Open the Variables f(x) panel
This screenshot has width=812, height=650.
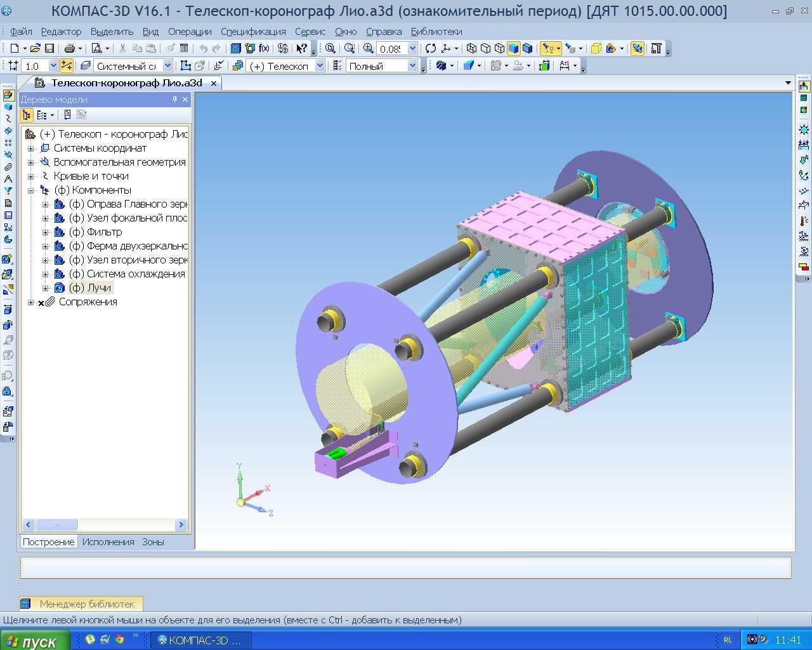[265, 48]
